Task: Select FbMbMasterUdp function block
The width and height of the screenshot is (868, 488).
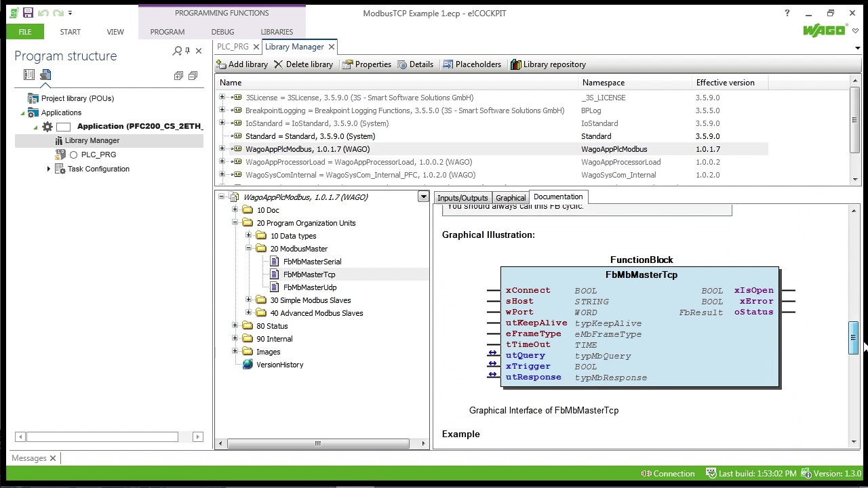Action: point(310,287)
